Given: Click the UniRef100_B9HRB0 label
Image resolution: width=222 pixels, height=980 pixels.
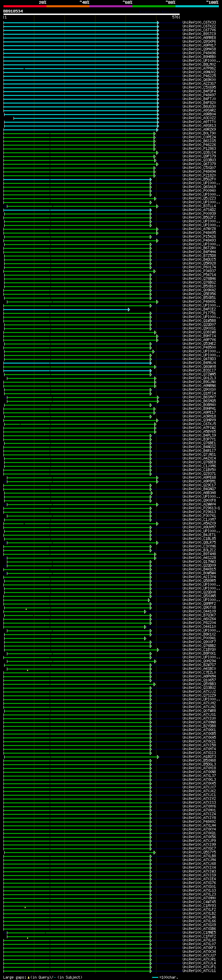Looking at the screenshot, I should tap(199, 57).
